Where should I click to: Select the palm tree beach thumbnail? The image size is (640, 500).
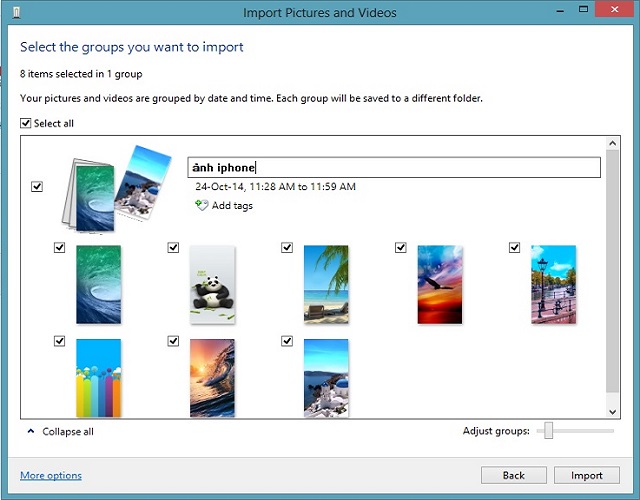click(326, 284)
